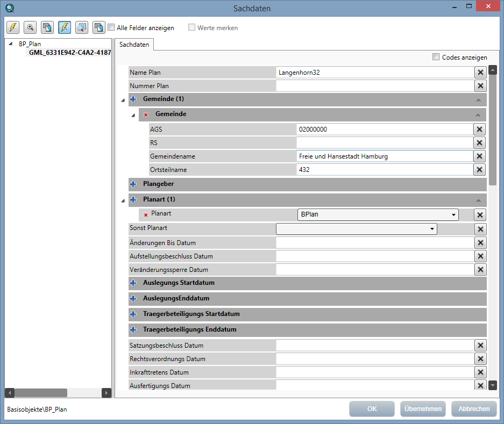Enable the Alle Felder anzeigen checkbox
The width and height of the screenshot is (504, 424).
click(111, 27)
